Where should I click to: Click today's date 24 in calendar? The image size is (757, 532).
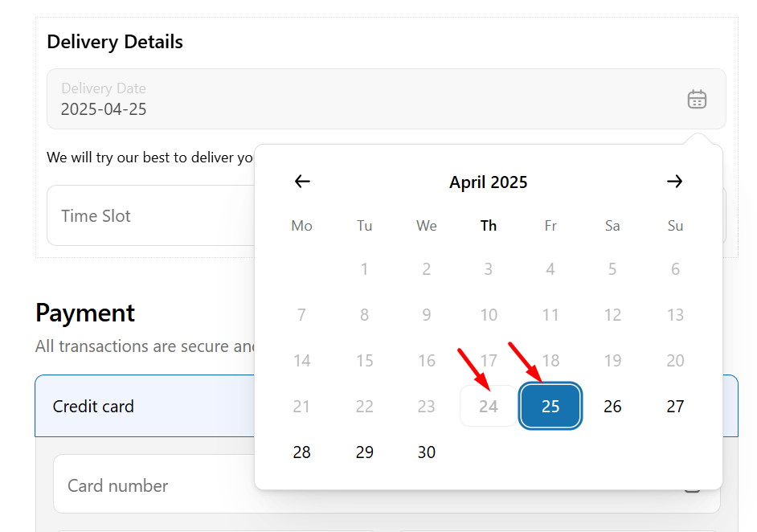[x=488, y=406]
